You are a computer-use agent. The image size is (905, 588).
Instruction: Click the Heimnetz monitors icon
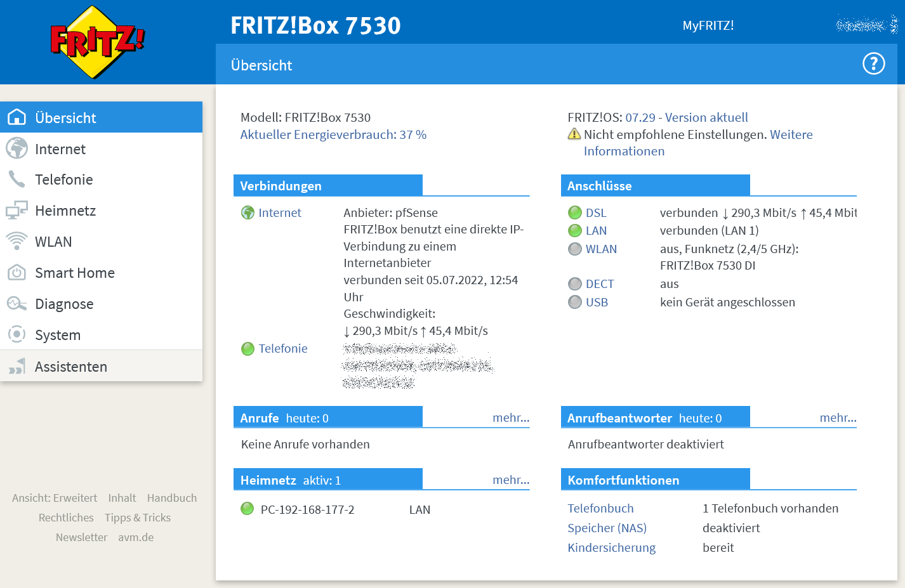(x=17, y=211)
